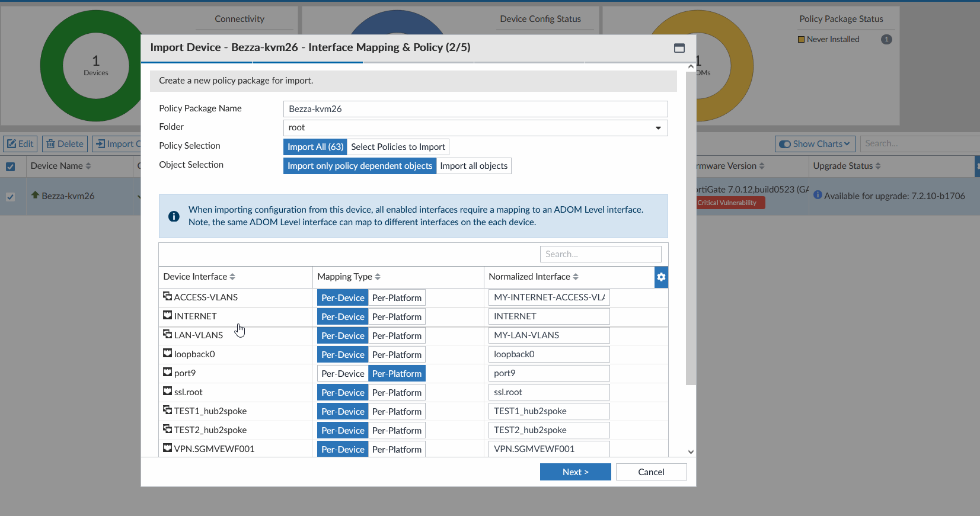980x516 pixels.
Task: Toggle the header select-all checkbox in the device list
Action: point(10,166)
